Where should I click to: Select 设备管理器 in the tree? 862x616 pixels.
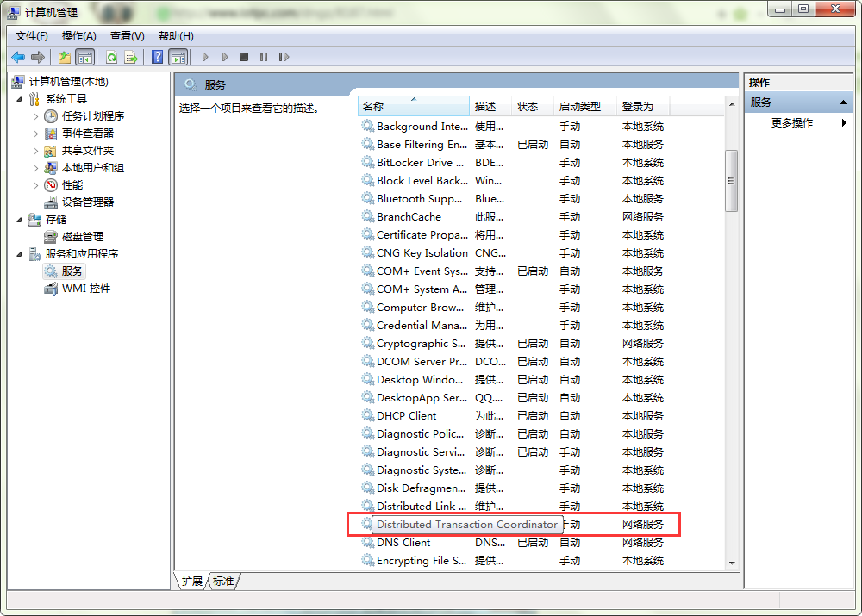87,202
